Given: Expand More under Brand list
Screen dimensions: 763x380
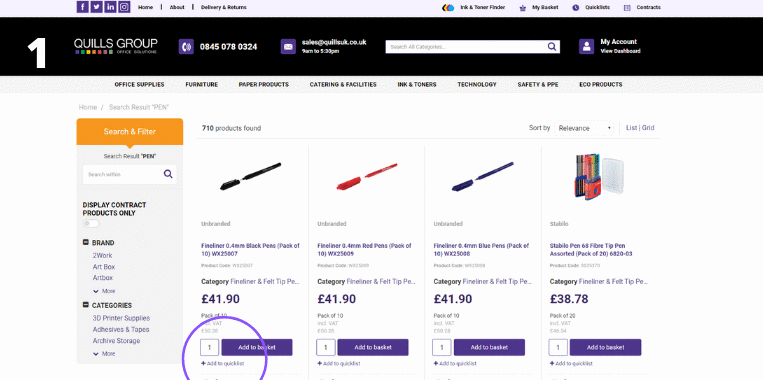Looking at the screenshot, I should coord(104,291).
